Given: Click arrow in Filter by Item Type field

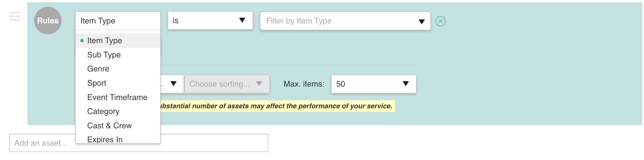Looking at the screenshot, I should click(422, 21).
